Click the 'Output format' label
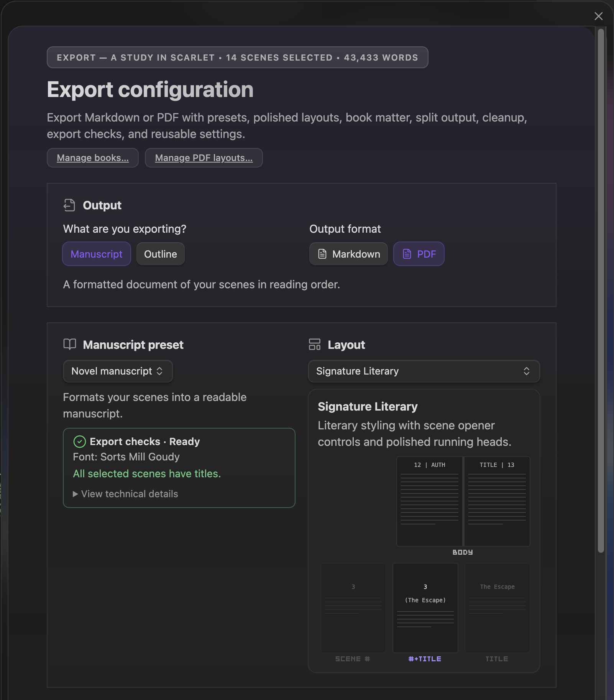This screenshot has height=700, width=614. pos(345,229)
